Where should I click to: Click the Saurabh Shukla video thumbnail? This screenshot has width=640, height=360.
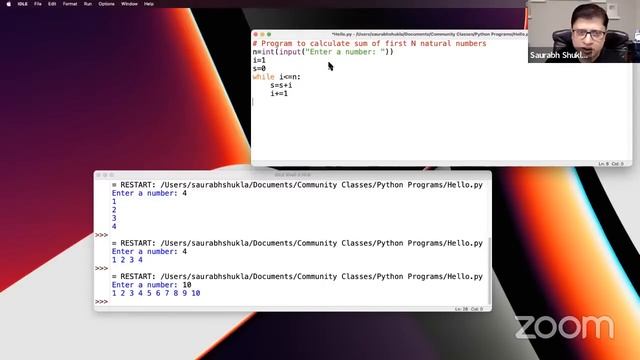click(584, 31)
